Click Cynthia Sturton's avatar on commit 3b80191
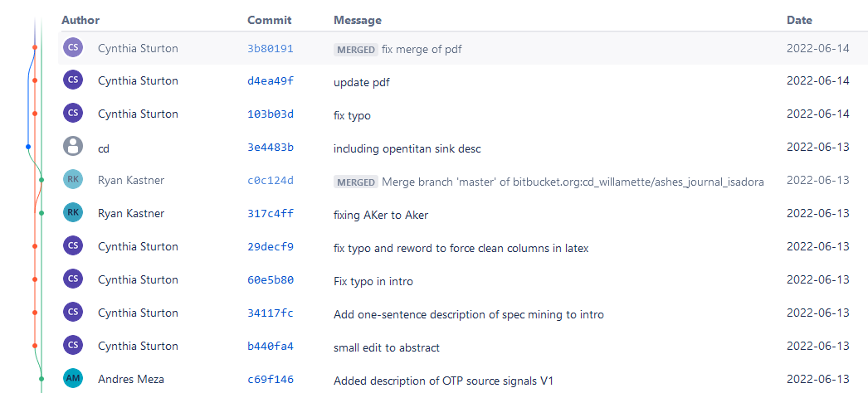The width and height of the screenshot is (868, 393). pos(73,48)
